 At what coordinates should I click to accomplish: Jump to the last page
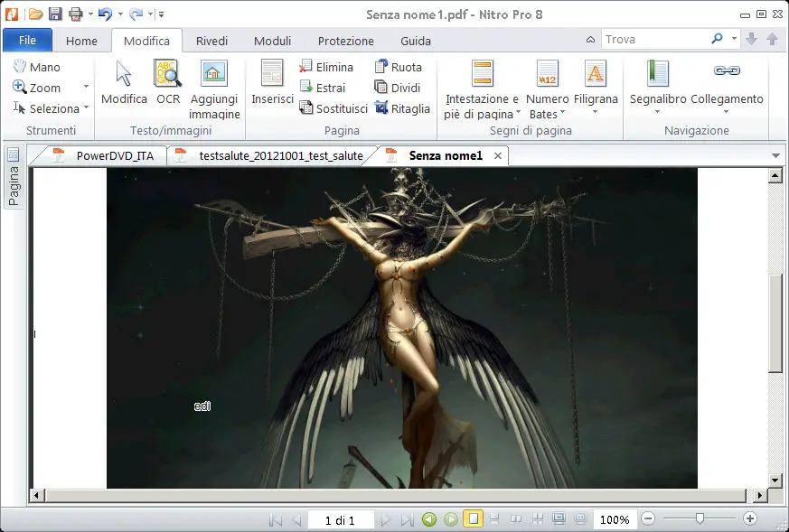point(407,519)
